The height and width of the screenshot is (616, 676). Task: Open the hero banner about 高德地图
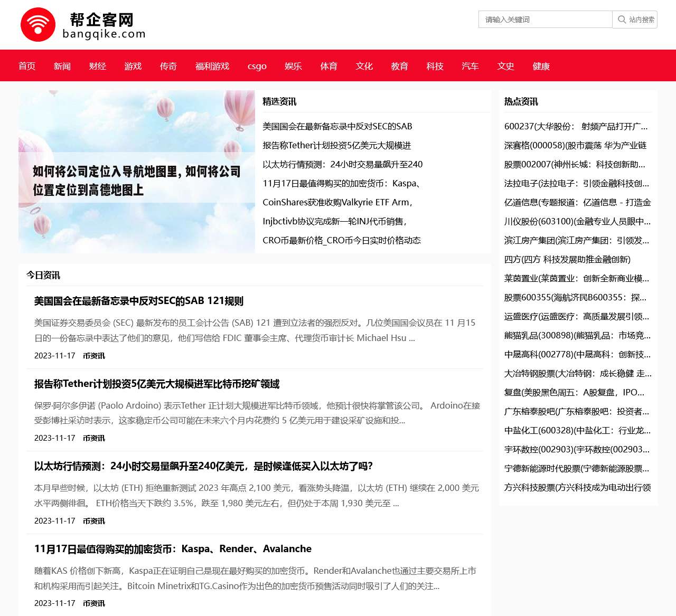136,171
